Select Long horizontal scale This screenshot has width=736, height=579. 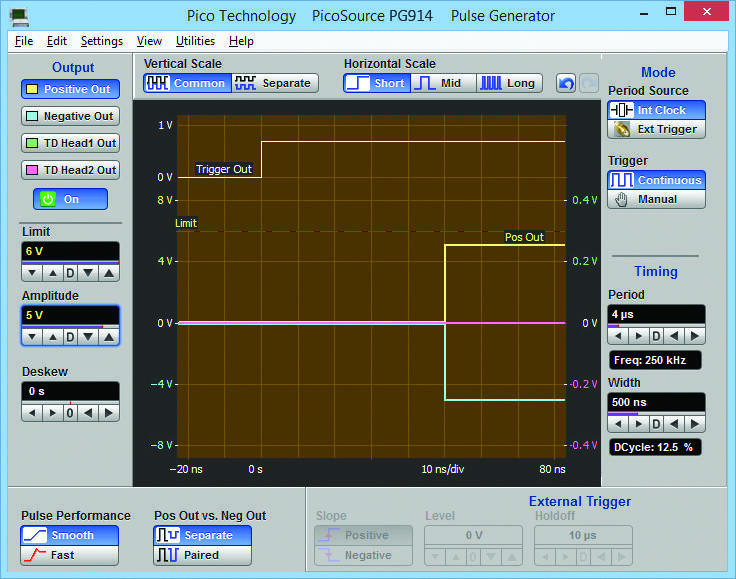509,83
